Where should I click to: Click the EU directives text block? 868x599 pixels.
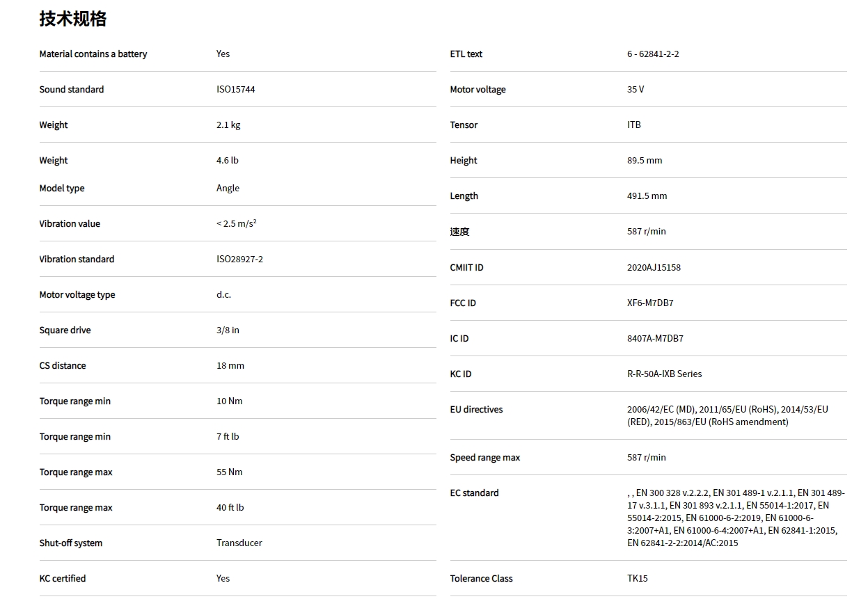click(727, 416)
